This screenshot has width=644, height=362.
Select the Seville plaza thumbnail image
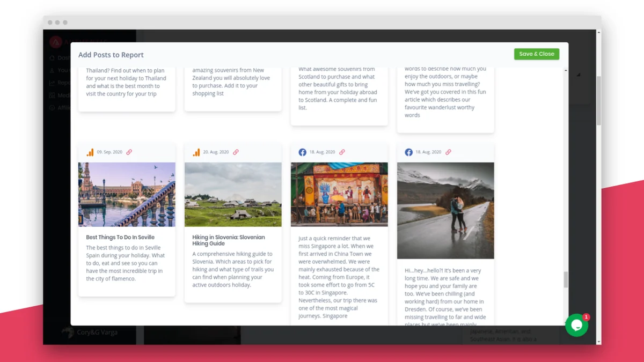[x=127, y=195]
